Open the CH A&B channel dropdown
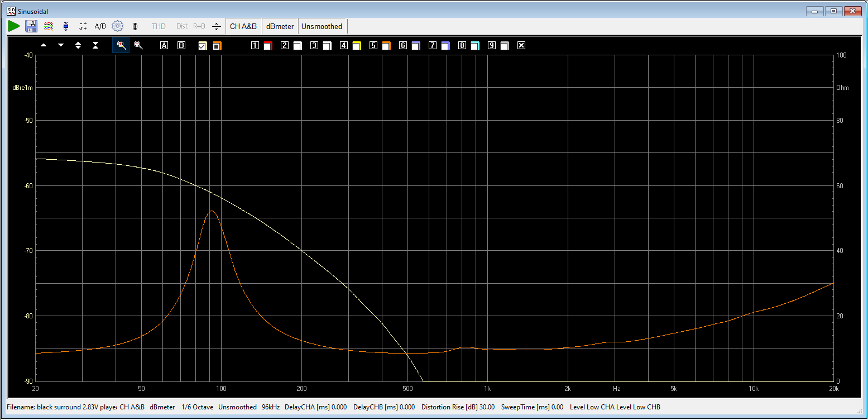Image resolution: width=868 pixels, height=420 pixels. tap(243, 26)
